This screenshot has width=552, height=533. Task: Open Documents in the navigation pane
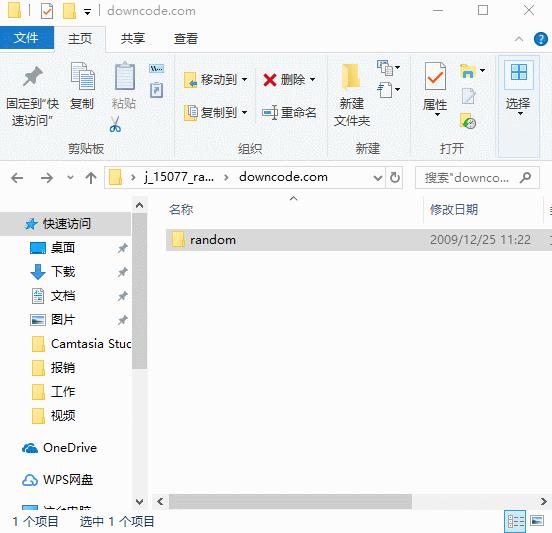(63, 296)
